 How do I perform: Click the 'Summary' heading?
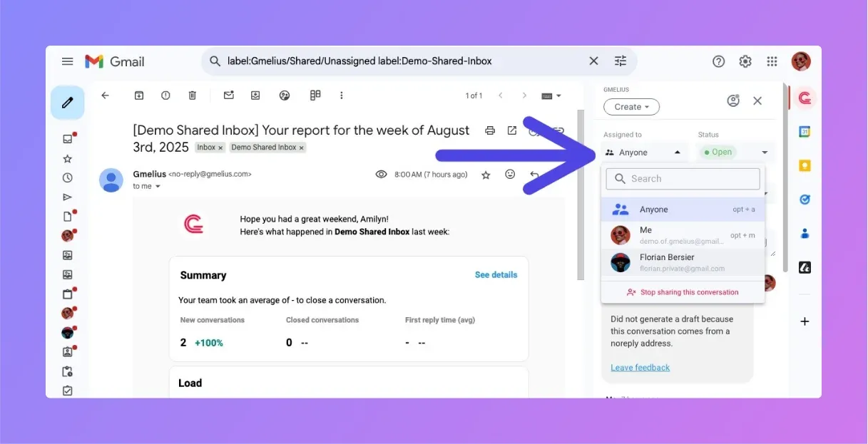(203, 275)
